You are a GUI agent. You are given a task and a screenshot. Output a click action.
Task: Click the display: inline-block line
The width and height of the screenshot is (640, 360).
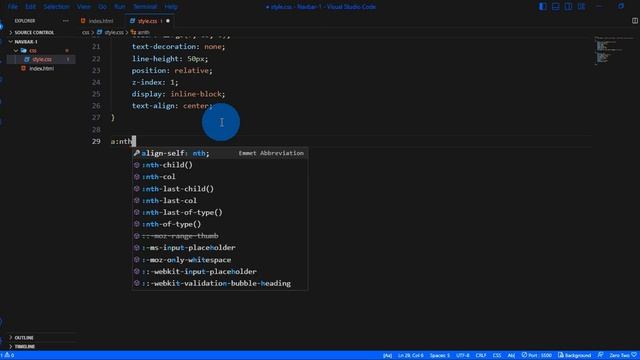click(178, 94)
